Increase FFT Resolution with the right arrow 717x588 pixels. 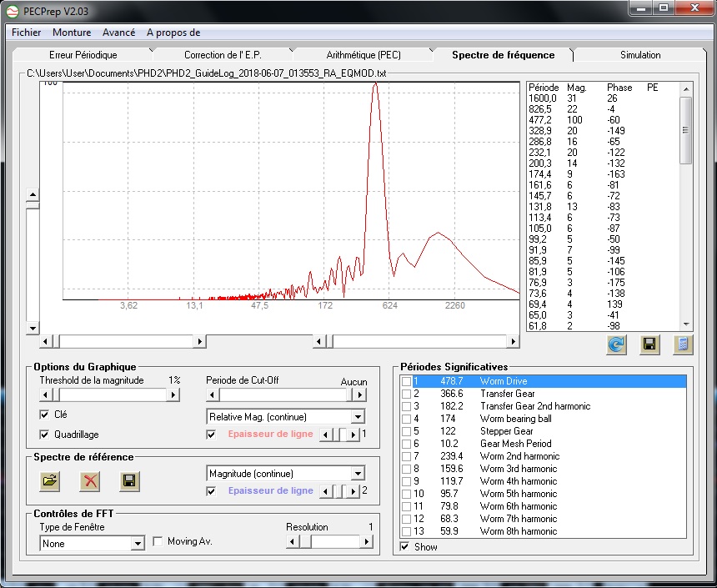(366, 542)
